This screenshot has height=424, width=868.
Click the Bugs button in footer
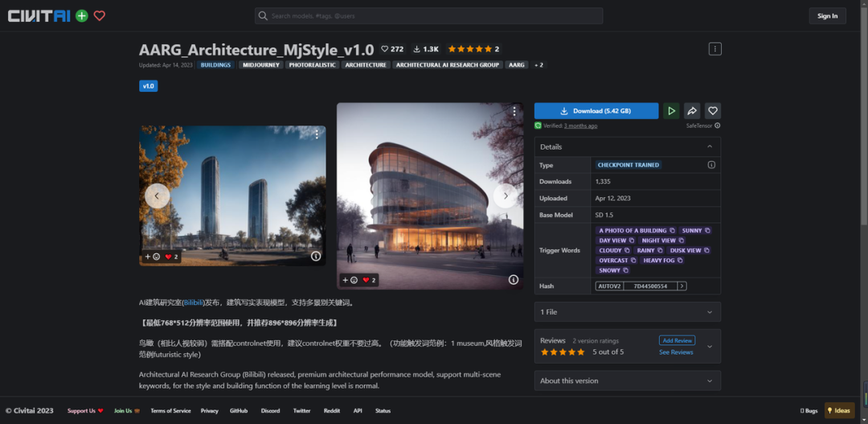click(x=809, y=410)
